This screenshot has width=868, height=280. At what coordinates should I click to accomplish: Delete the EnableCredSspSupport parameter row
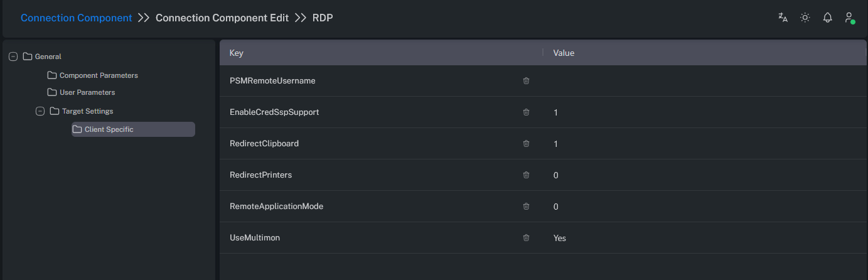pos(526,112)
